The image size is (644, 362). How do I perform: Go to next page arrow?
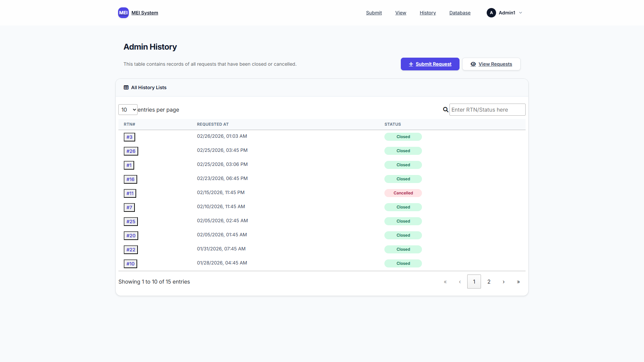503,282
